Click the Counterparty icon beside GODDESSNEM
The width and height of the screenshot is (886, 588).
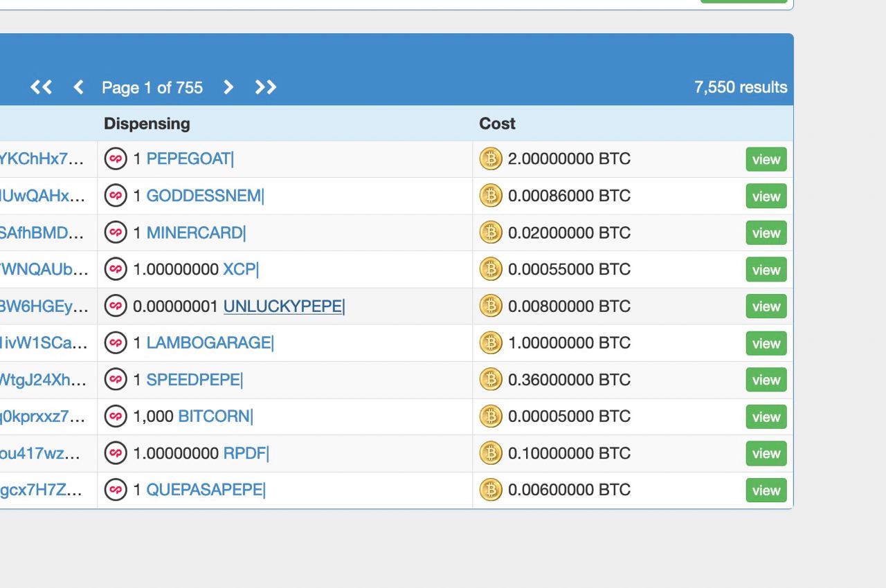coord(116,196)
